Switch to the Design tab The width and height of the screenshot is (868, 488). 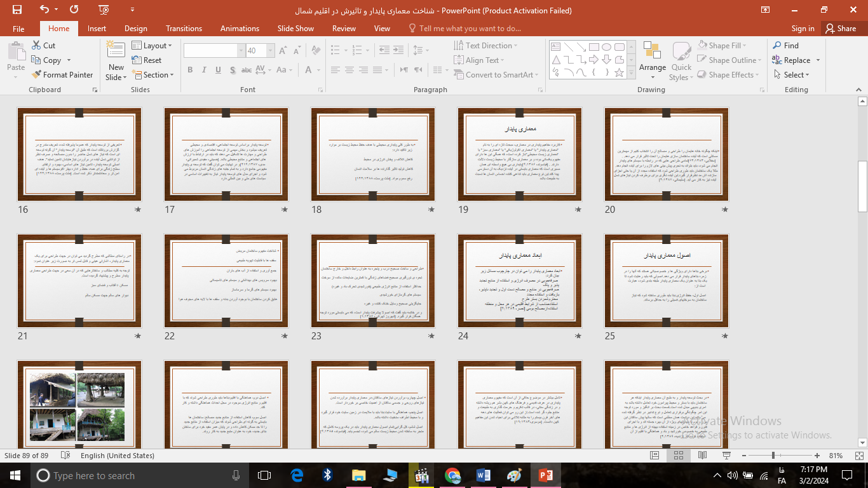tap(135, 29)
